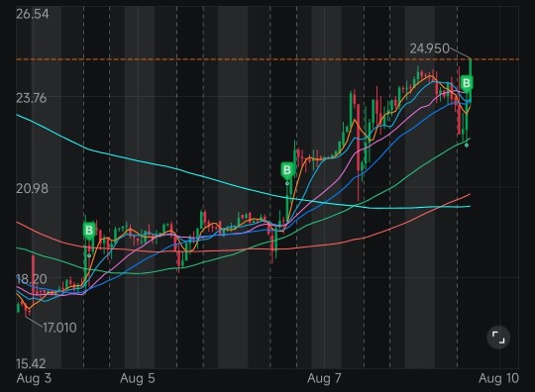
Task: Tap the first B buy marker near Aug 3
Action: pyautogui.click(x=89, y=231)
